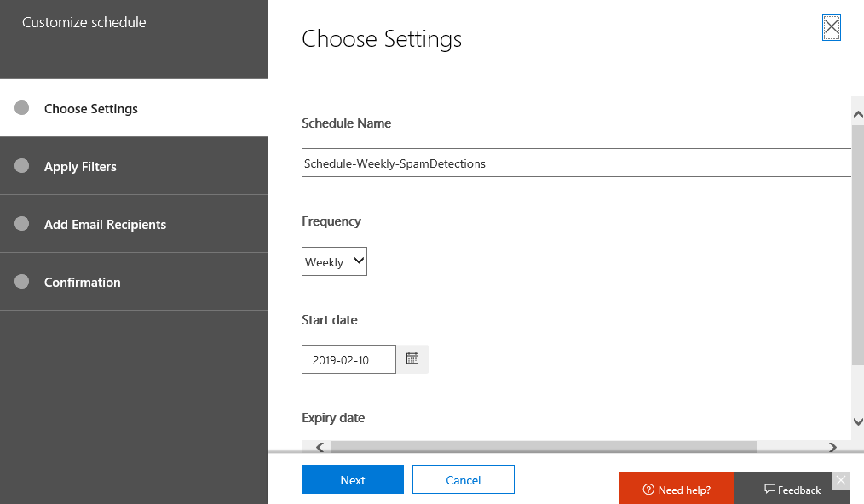Click the vertical scrollbar down arrow
Screen dimensions: 864x504
pos(857,421)
